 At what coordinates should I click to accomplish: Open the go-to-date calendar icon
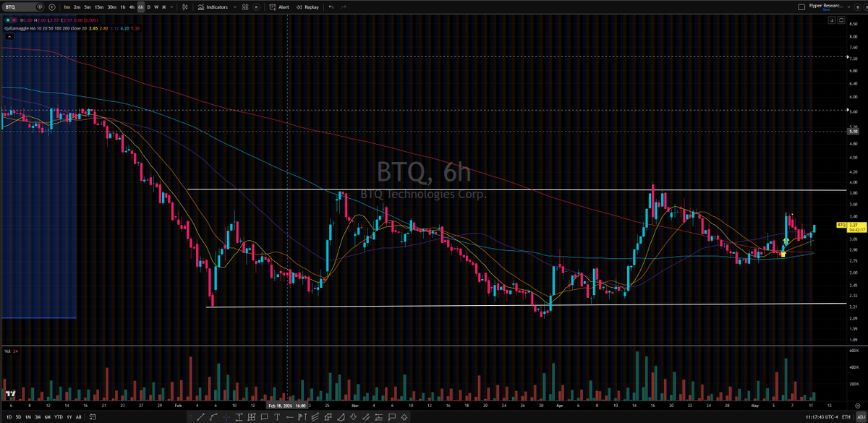tap(93, 416)
